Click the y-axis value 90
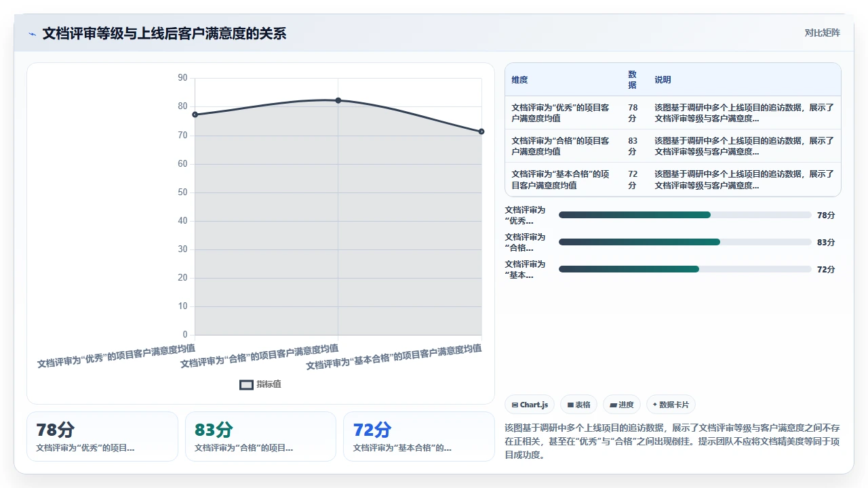868x488 pixels. coord(182,78)
